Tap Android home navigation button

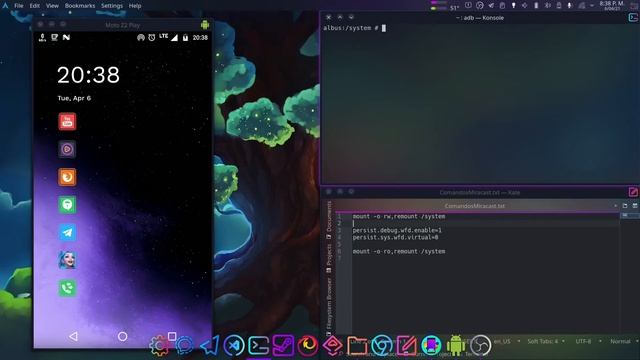click(122, 336)
